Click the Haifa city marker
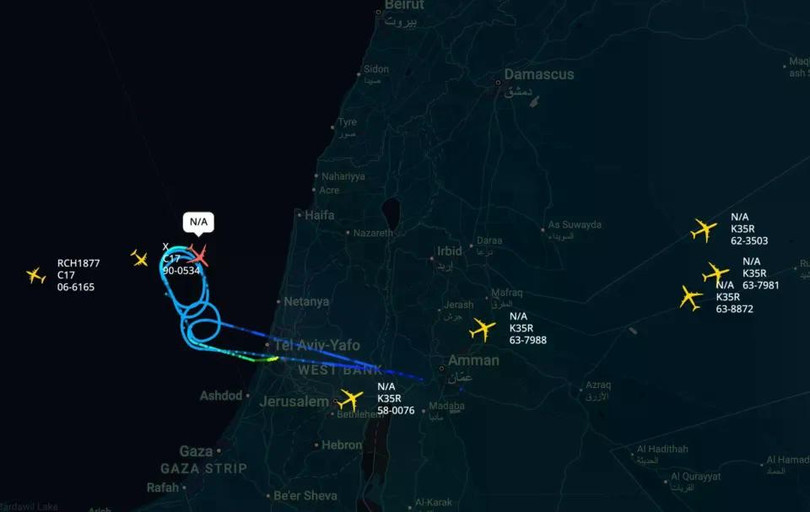Screen dimensions: 810x512 tap(299, 214)
